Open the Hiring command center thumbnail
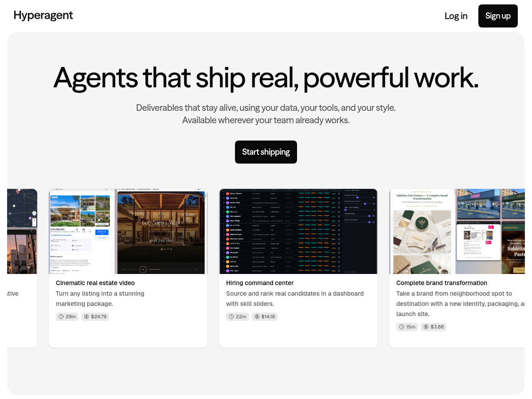 pyautogui.click(x=298, y=231)
